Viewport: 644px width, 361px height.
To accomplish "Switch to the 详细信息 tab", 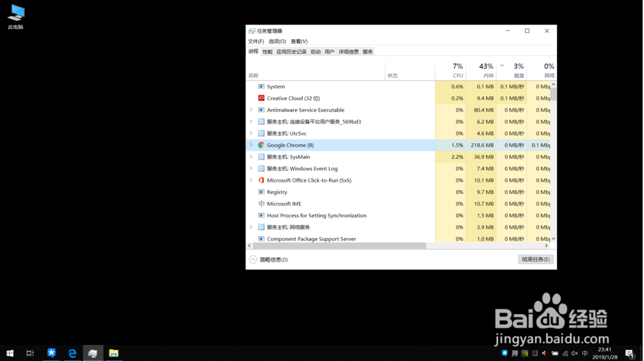I will click(348, 52).
